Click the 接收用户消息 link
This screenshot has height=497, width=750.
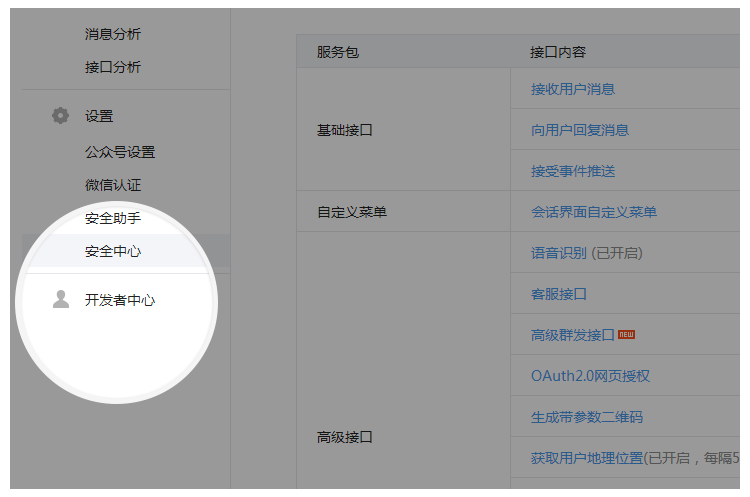click(x=573, y=89)
